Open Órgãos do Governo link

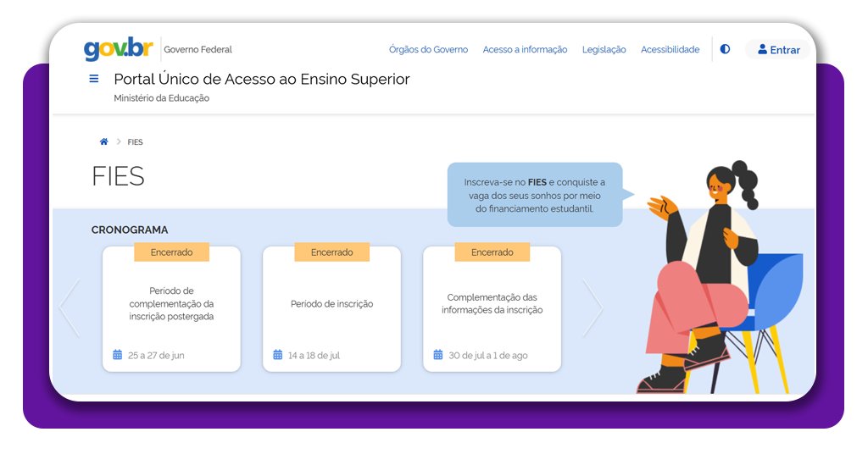pyautogui.click(x=428, y=50)
